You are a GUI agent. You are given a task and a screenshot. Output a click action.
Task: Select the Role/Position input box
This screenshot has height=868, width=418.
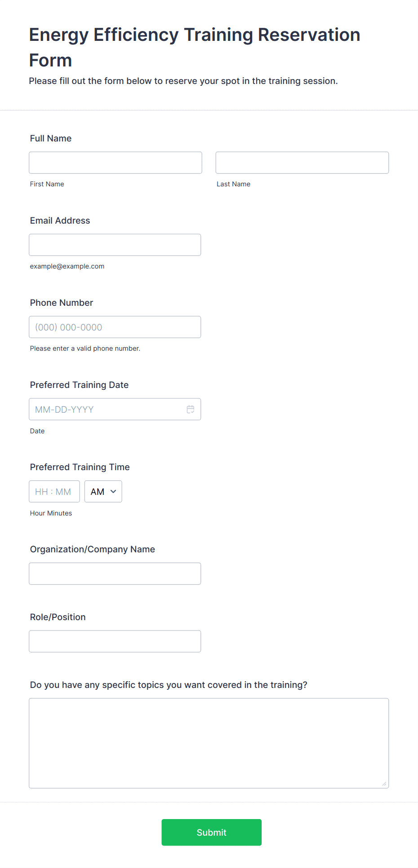pyautogui.click(x=115, y=641)
